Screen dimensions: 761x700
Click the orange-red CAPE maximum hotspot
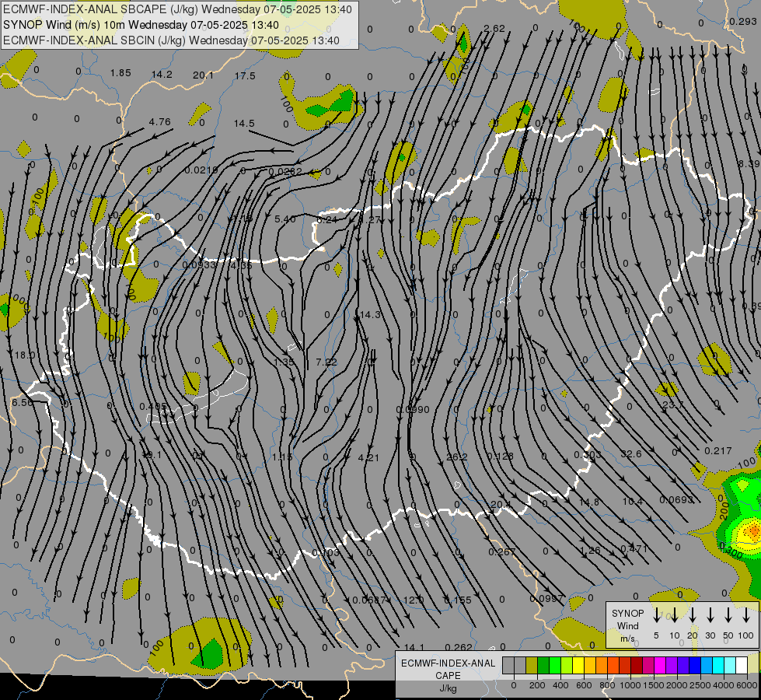coord(754,530)
